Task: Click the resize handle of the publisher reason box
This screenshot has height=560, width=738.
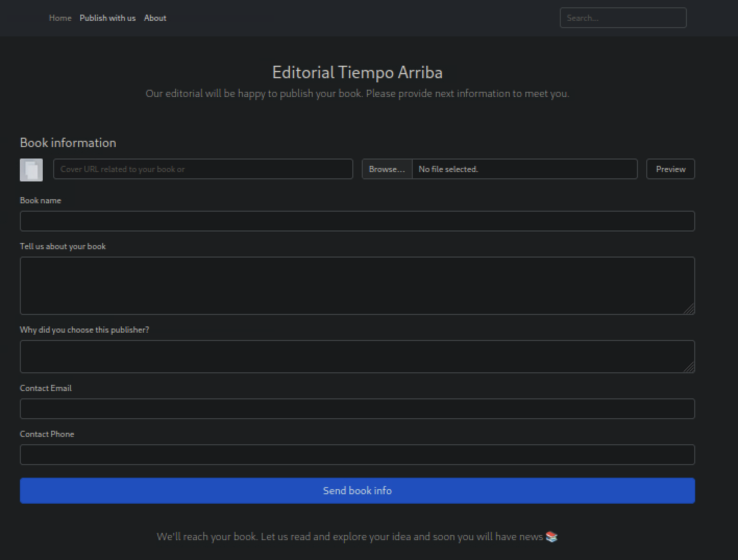Action: (x=689, y=368)
